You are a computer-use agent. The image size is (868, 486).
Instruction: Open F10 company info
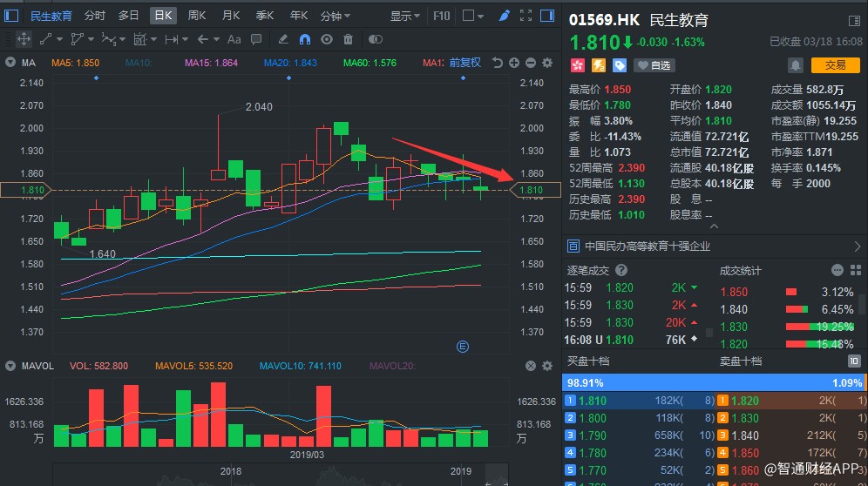(441, 16)
